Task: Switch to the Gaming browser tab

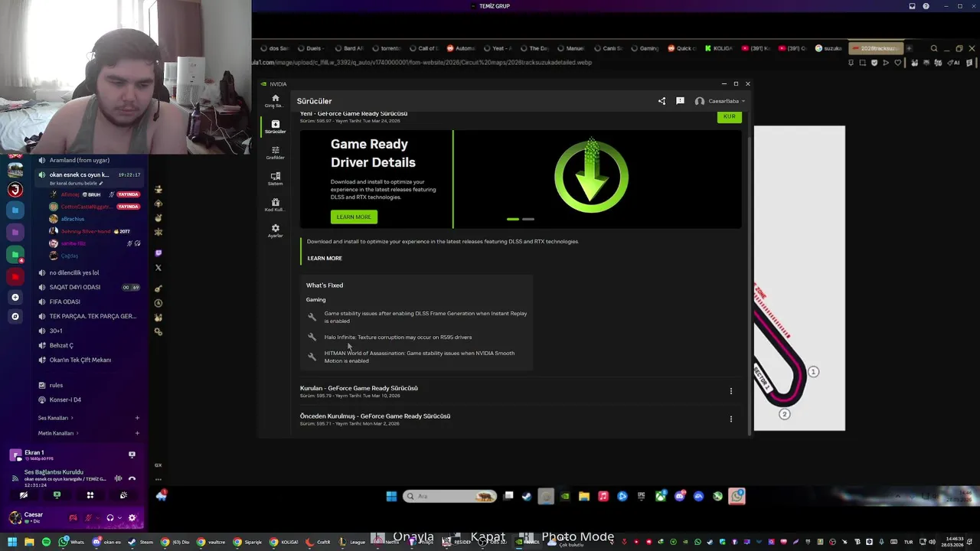Action: tap(645, 48)
